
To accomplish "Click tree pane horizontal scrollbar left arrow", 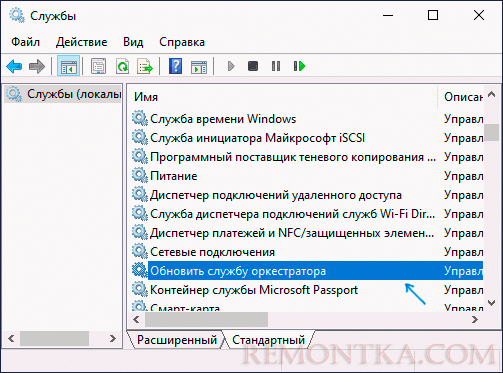I will (11, 339).
